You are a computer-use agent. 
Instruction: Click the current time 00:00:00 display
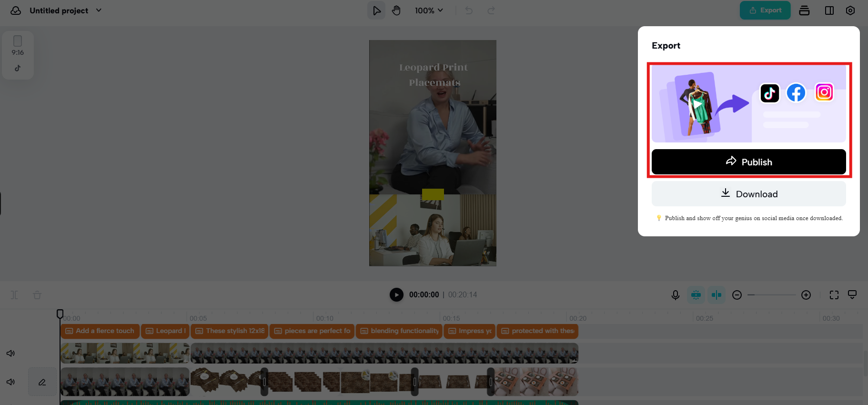point(424,295)
